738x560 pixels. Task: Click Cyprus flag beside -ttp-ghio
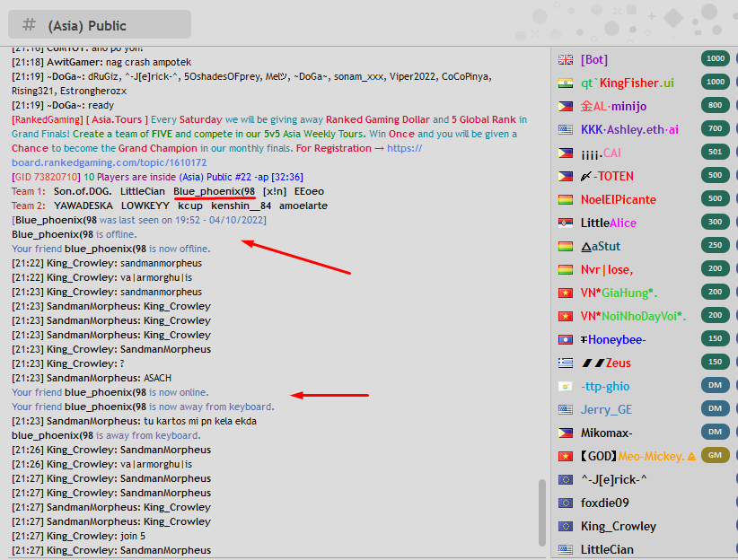click(x=566, y=387)
